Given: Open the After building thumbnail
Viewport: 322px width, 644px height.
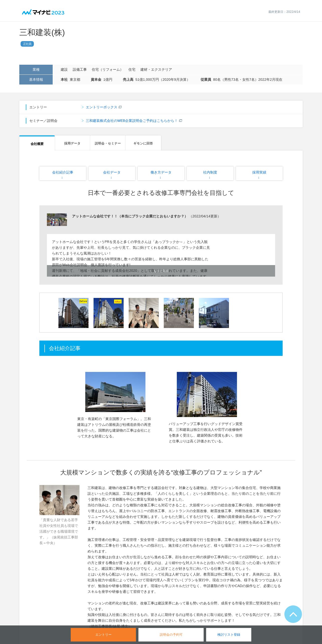Looking at the screenshot, I should click(109, 313).
